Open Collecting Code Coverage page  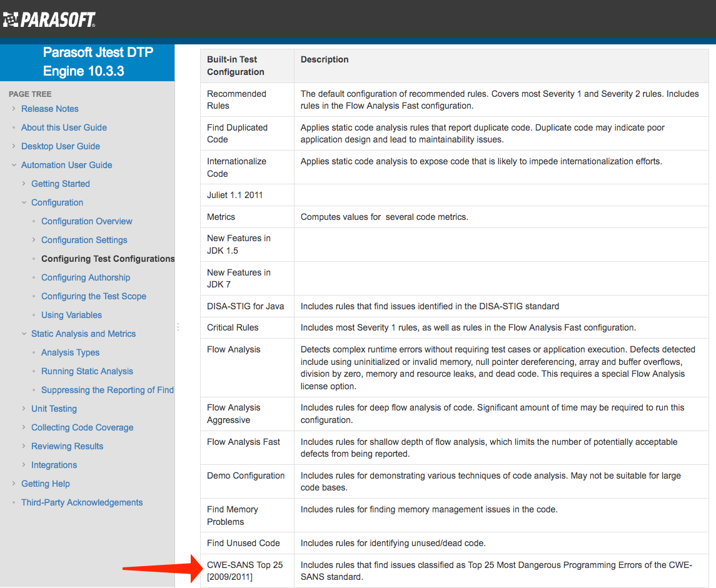82,427
